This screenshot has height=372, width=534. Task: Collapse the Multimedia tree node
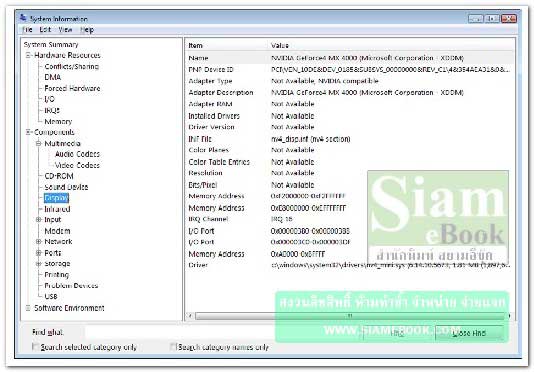pos(39,143)
